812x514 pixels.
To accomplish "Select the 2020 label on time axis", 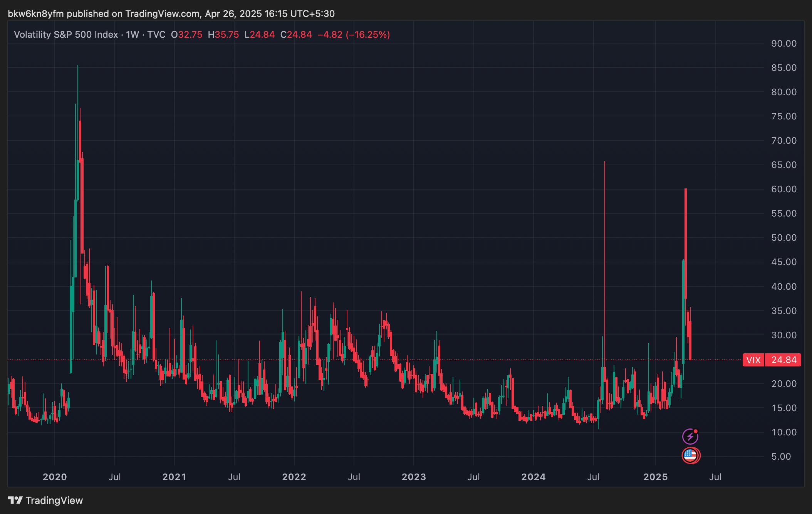I will pyautogui.click(x=55, y=477).
